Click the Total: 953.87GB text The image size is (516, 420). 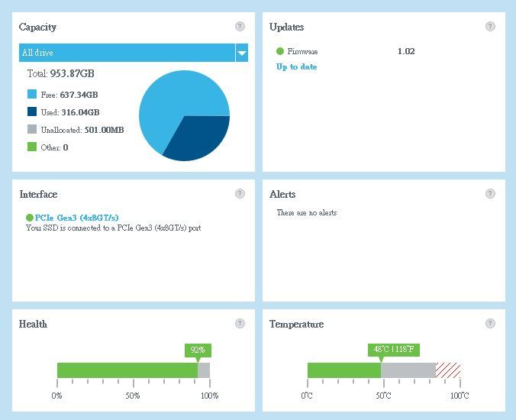(x=61, y=73)
